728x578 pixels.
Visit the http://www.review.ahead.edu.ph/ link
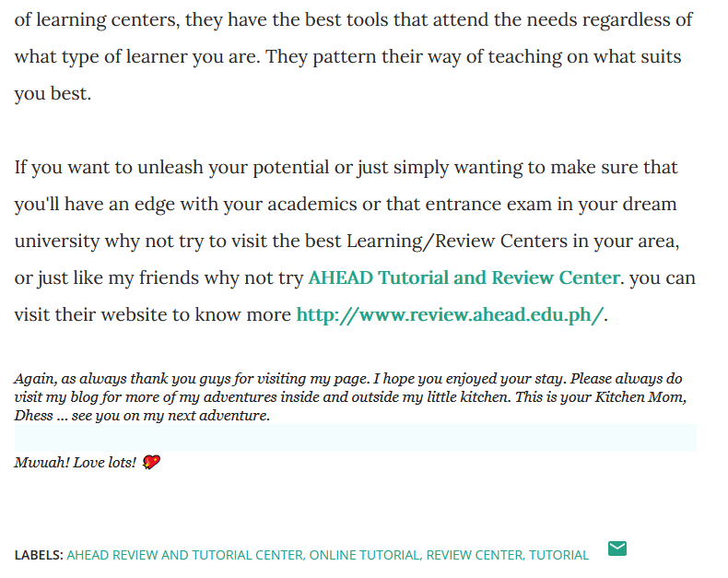coord(450,314)
